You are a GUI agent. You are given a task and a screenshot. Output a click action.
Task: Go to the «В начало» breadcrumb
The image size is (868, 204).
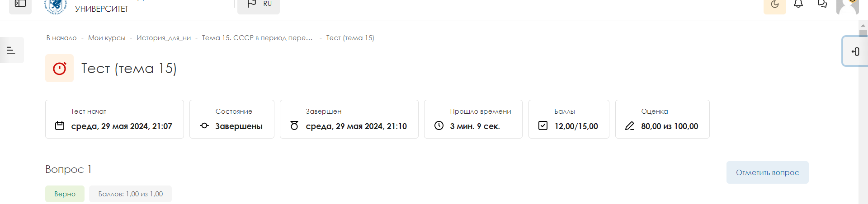61,38
